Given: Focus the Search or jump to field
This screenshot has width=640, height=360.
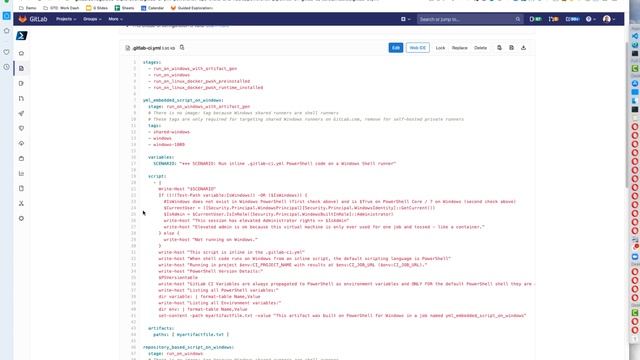Looking at the screenshot, I should pyautogui.click(x=470, y=19).
